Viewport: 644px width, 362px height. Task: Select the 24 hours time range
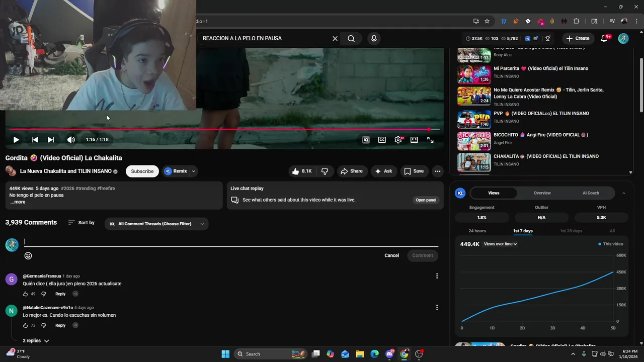[477, 231]
